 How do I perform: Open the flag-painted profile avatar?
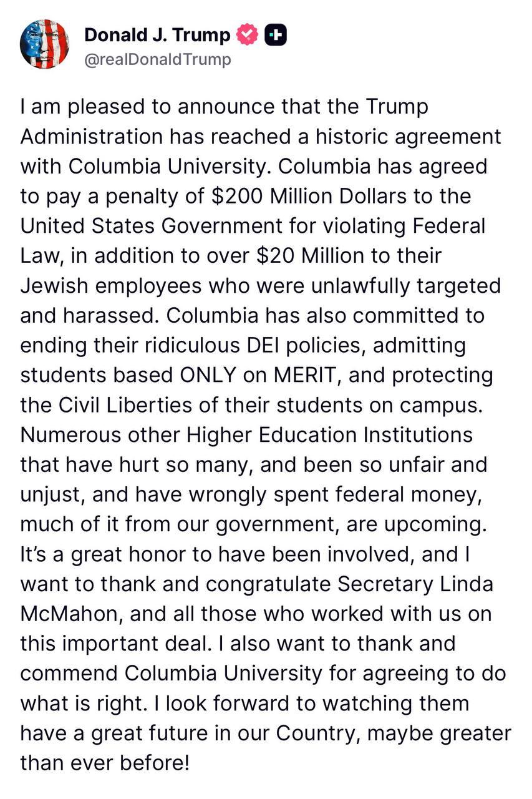(44, 44)
